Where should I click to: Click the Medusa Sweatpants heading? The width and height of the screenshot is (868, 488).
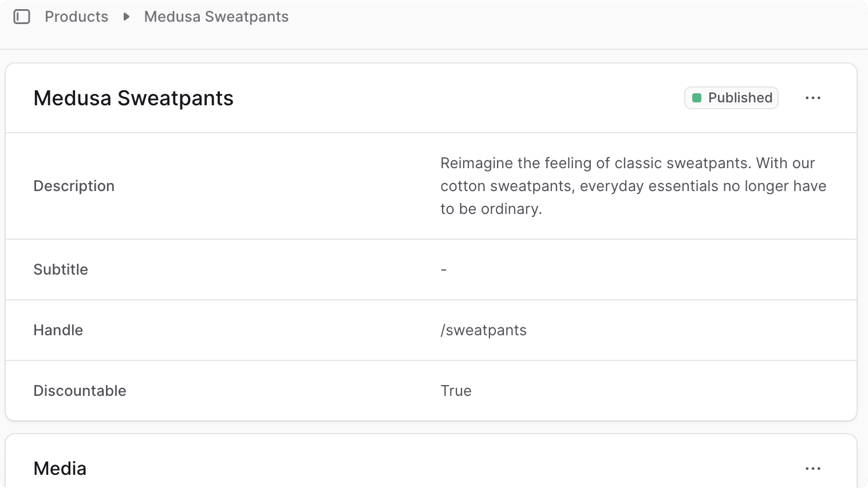[x=133, y=98]
